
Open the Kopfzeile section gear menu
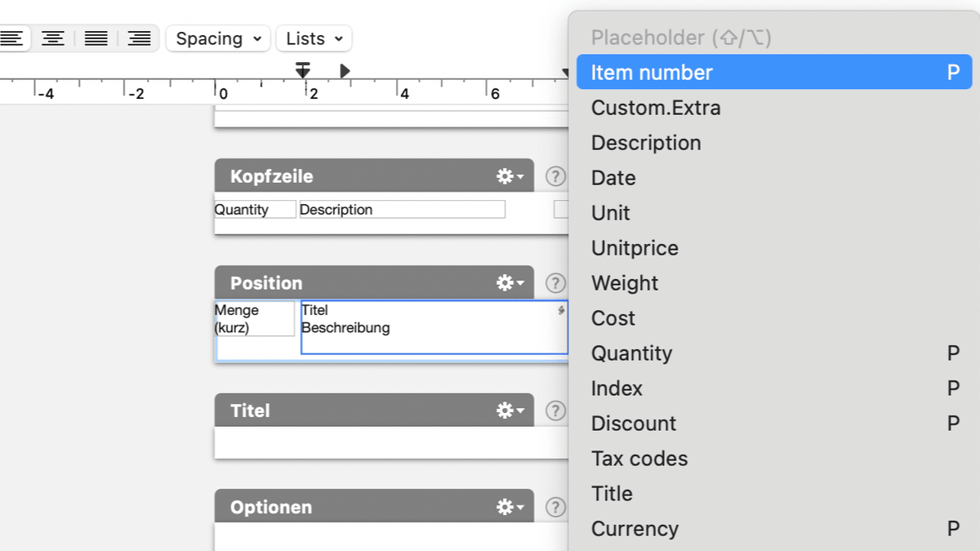click(510, 176)
